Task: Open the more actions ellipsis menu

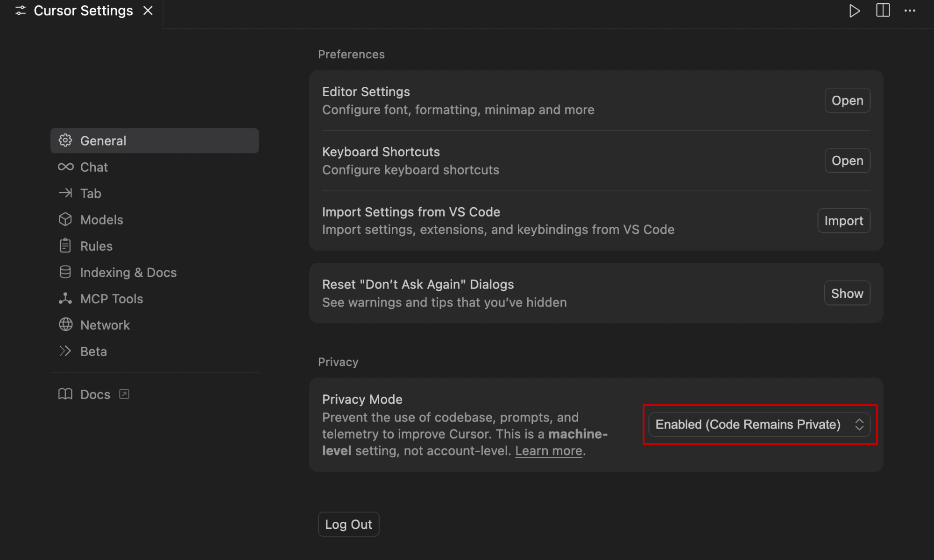Action: (910, 10)
